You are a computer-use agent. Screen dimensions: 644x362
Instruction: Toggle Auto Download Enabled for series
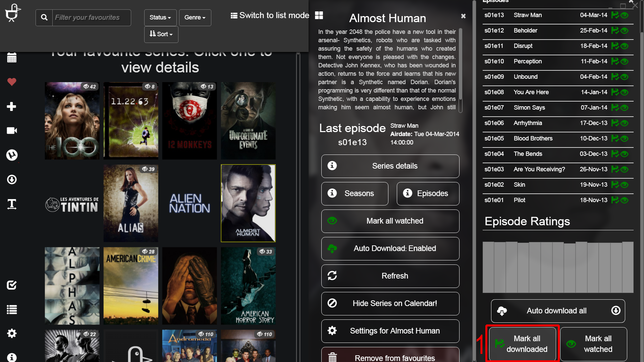pos(390,249)
